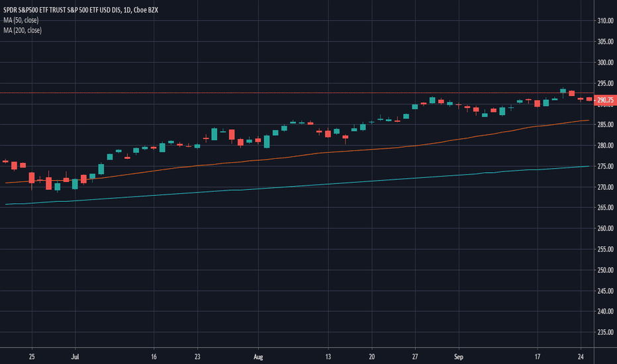
Task: Click the 280.00 price axis label
Action: click(605, 146)
